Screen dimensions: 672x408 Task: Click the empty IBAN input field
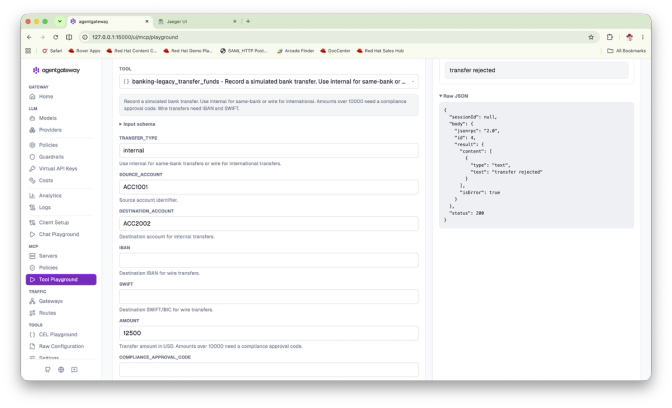[269, 260]
